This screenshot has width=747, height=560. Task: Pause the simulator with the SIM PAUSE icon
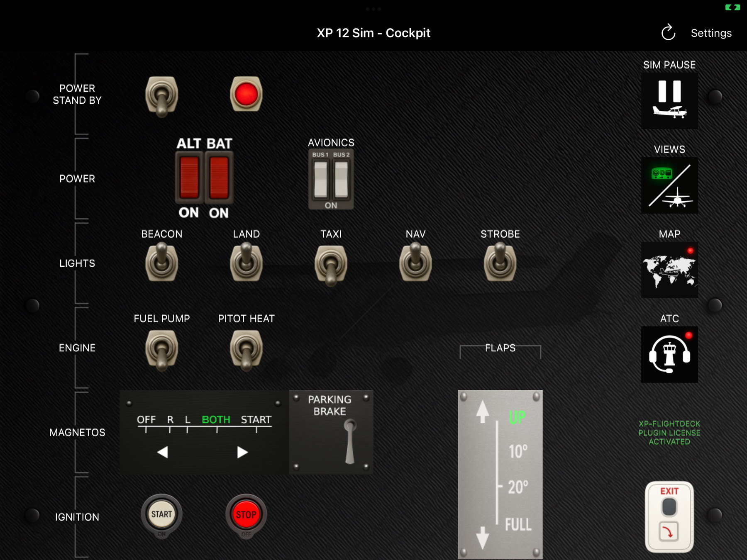point(669,101)
